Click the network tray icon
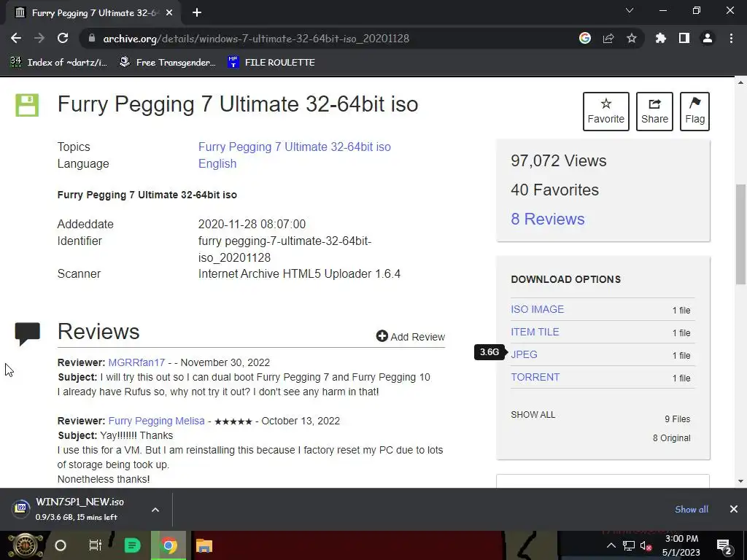 tap(629, 545)
